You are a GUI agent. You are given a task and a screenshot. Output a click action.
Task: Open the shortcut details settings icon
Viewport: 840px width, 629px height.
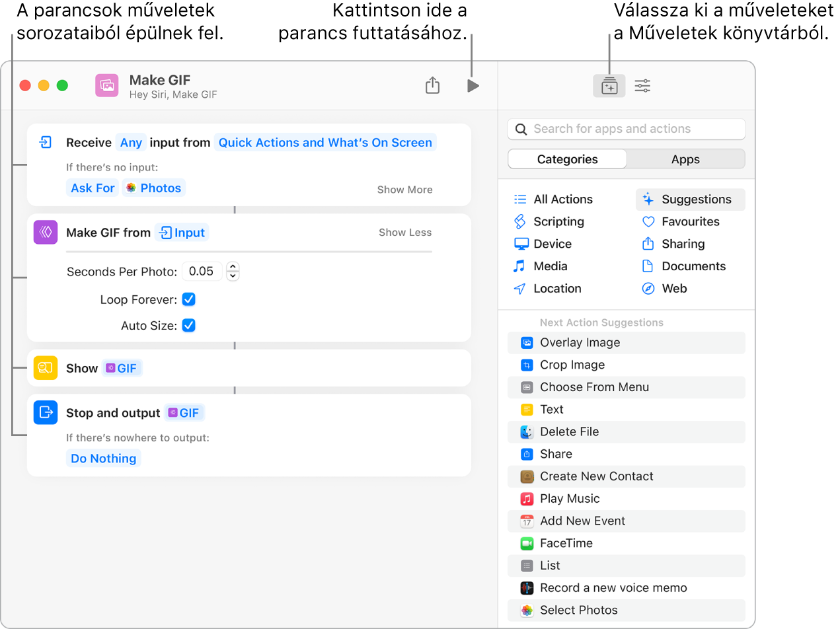[x=642, y=86]
